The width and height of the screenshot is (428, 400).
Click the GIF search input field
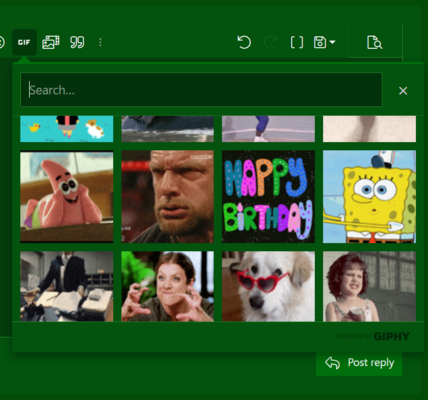201,90
